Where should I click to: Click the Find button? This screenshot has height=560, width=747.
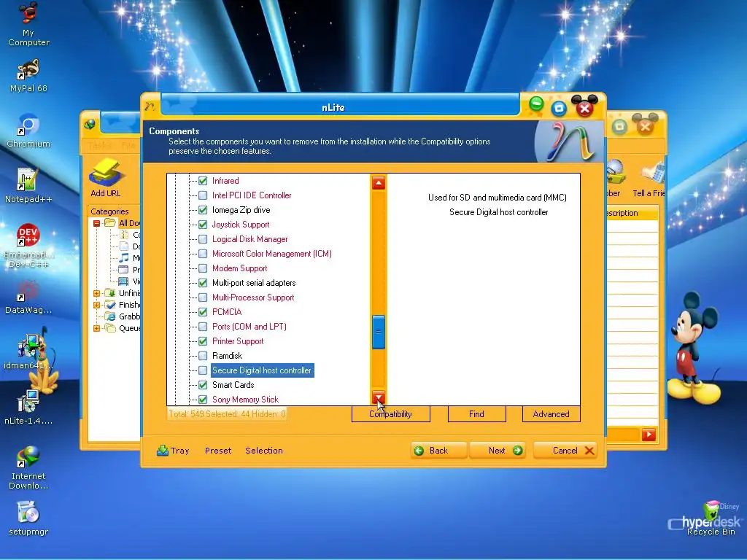pos(476,414)
